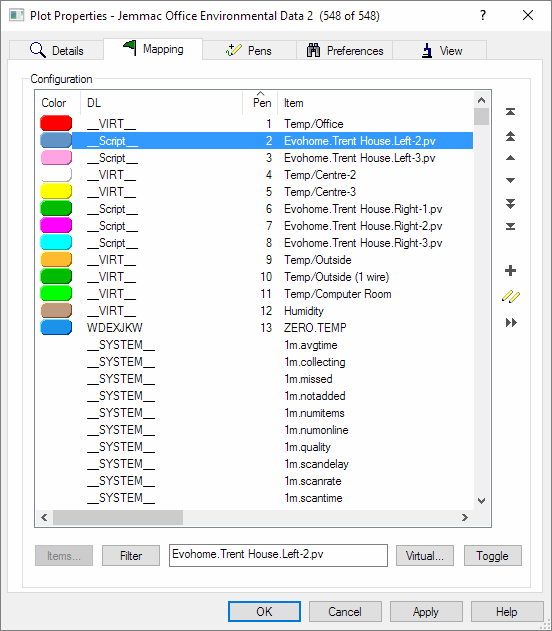Click the single up arrow icon
Viewport: 552px width, 631px height.
click(x=510, y=158)
